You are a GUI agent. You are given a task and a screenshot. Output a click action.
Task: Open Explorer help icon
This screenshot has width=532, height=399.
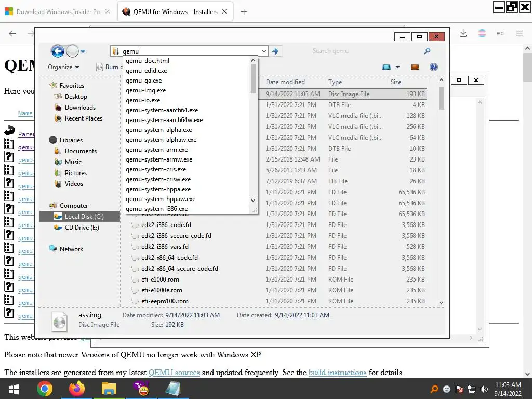point(434,67)
